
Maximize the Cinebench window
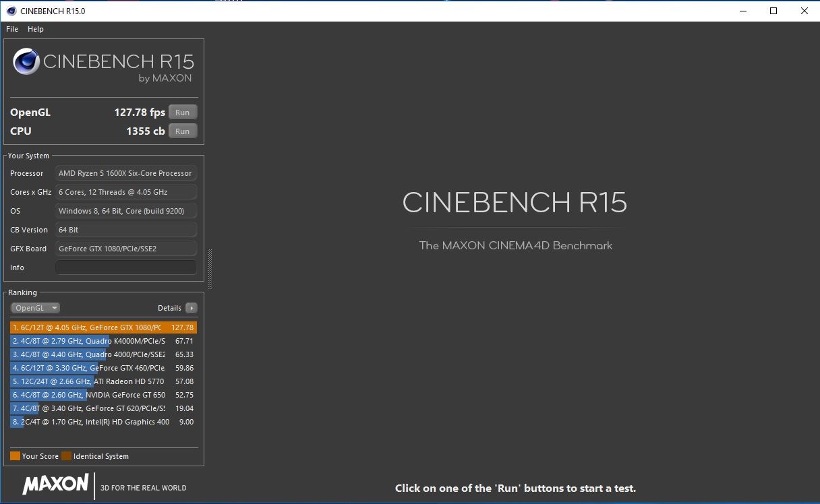pyautogui.click(x=773, y=11)
